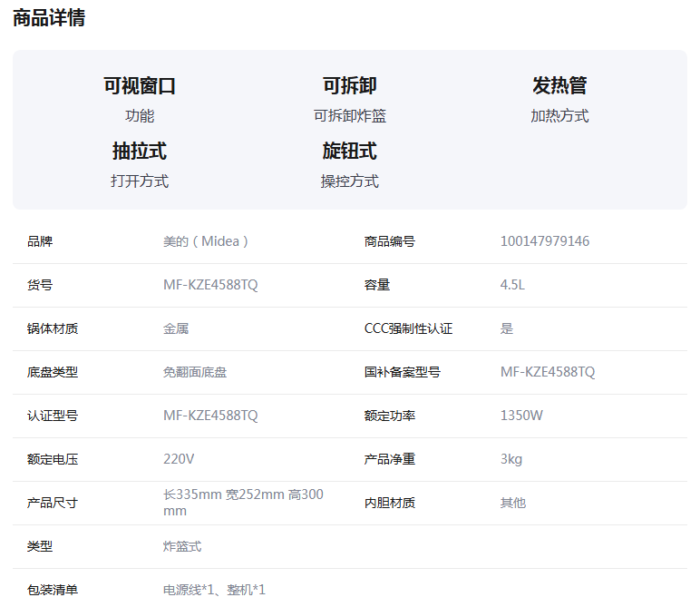Click the 品牌 row label
Image resolution: width=700 pixels, height=607 pixels.
coord(40,241)
